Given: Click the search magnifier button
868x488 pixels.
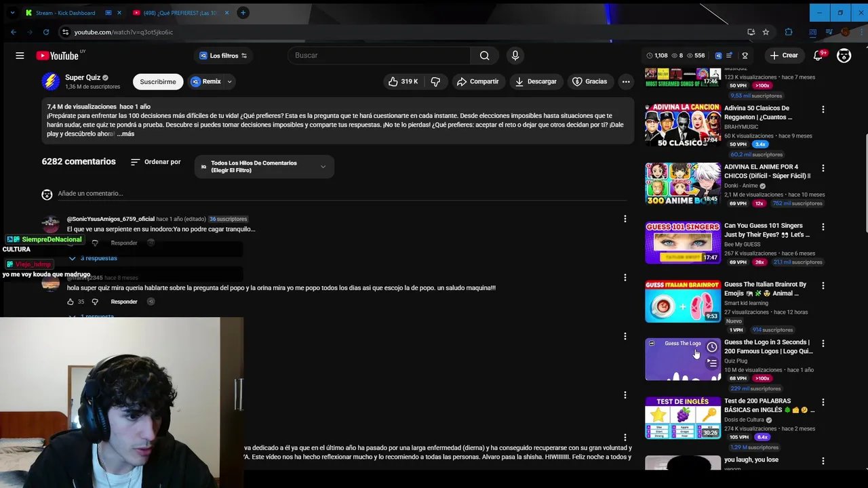Looking at the screenshot, I should tap(484, 56).
